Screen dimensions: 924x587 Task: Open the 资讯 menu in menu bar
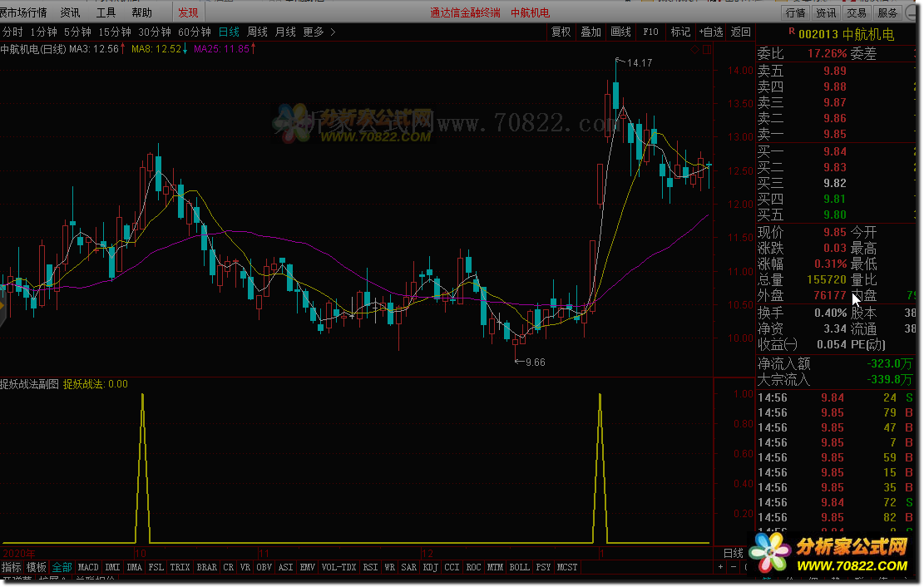point(70,12)
